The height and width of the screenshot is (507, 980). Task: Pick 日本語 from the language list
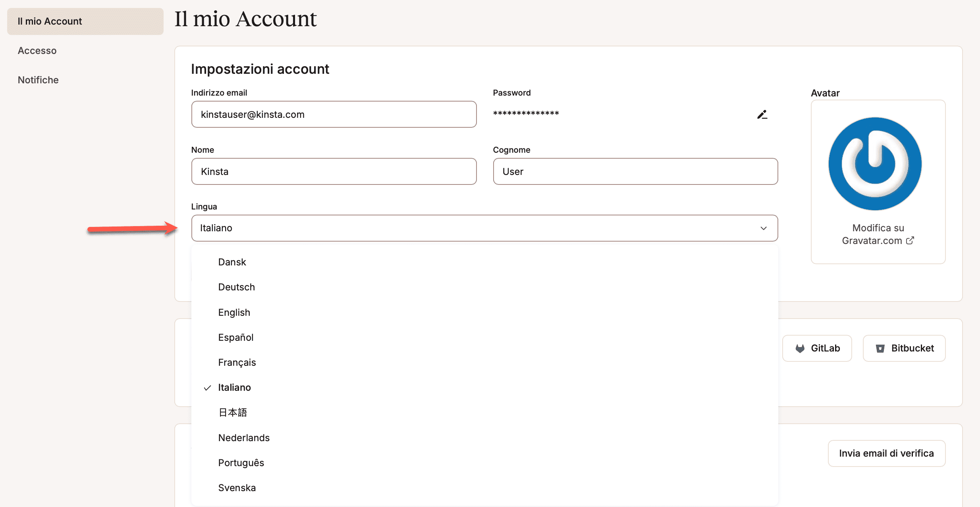coord(233,413)
